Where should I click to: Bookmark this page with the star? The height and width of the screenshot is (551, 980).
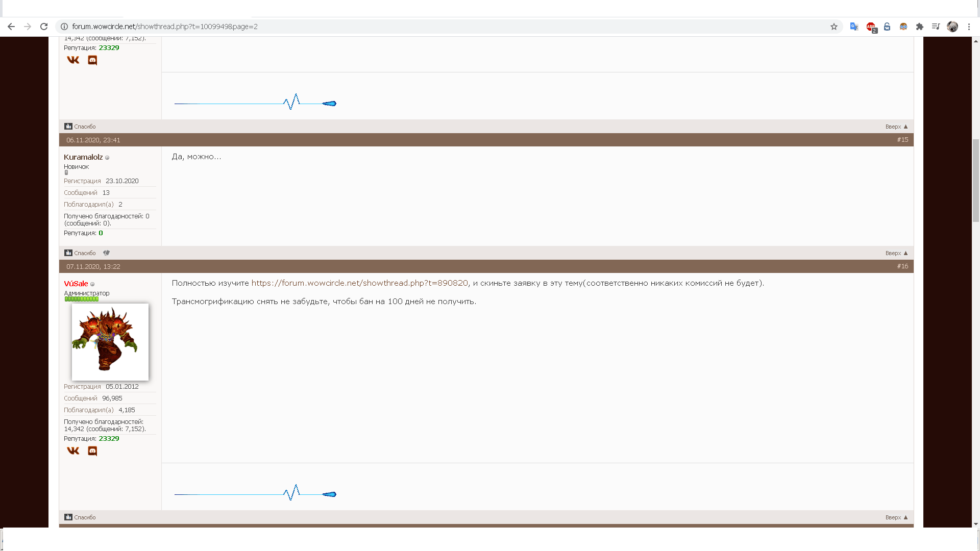click(x=834, y=27)
